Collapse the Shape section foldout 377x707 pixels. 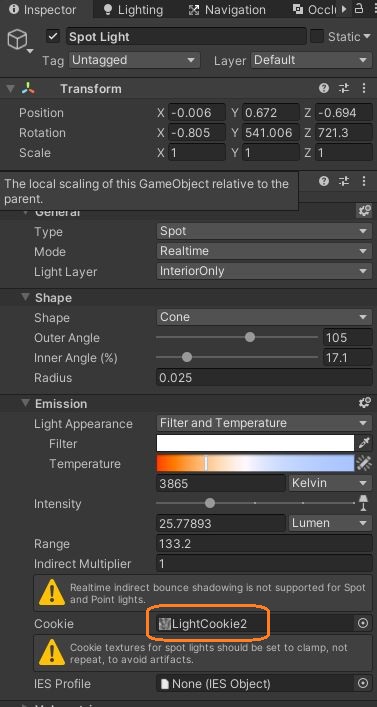point(24,298)
